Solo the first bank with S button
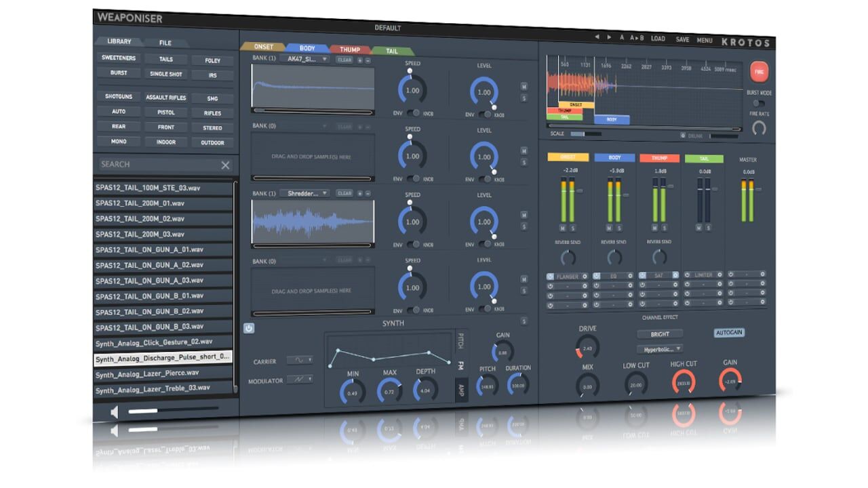 point(524,98)
